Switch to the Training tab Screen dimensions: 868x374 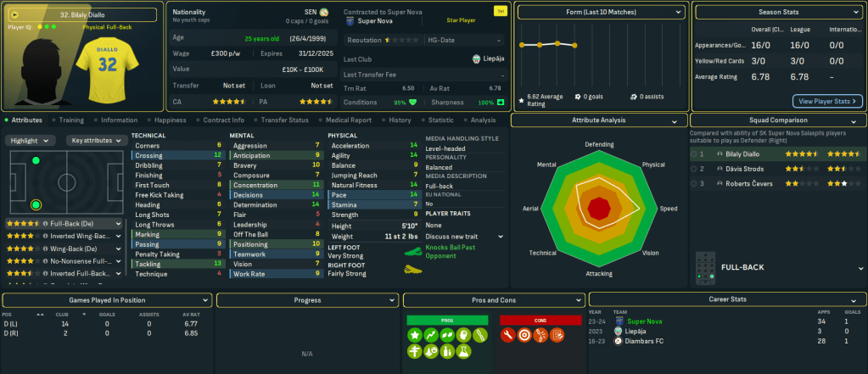(71, 120)
